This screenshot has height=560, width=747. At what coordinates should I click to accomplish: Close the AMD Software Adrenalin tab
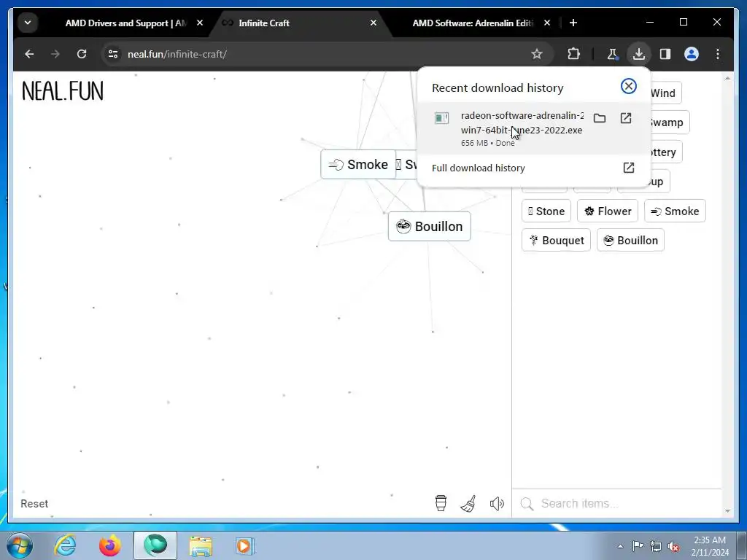(x=547, y=23)
